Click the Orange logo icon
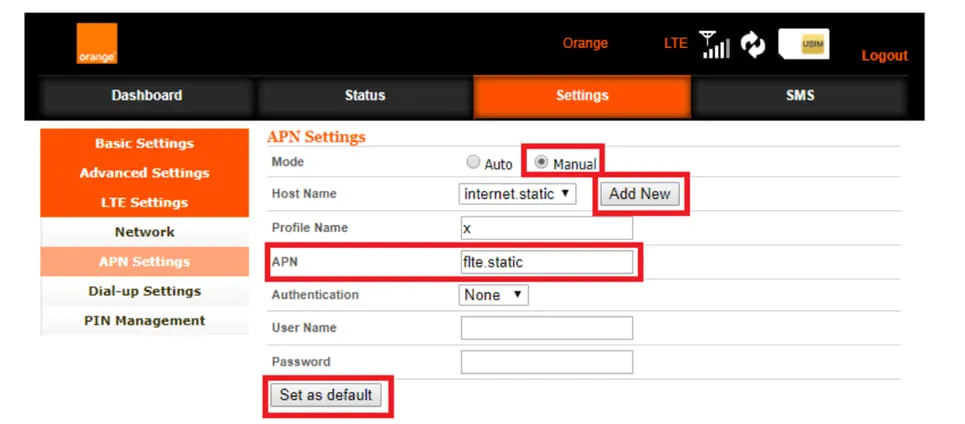Viewport: 965px width, 424px height. click(x=97, y=43)
